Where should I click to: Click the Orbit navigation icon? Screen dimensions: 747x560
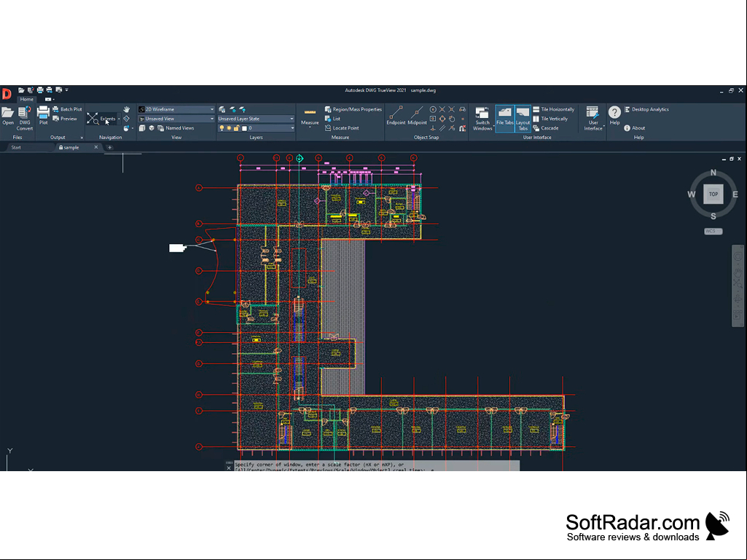pyautogui.click(x=126, y=119)
